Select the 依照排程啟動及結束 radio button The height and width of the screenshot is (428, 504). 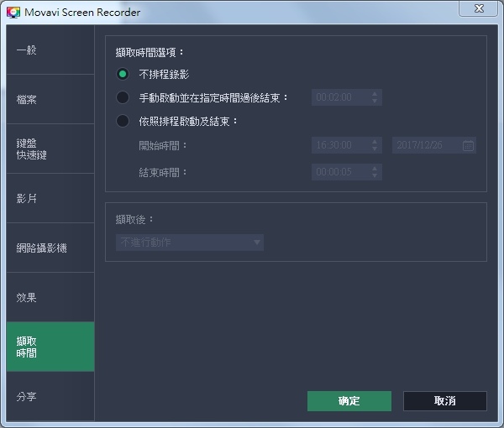tap(123, 121)
